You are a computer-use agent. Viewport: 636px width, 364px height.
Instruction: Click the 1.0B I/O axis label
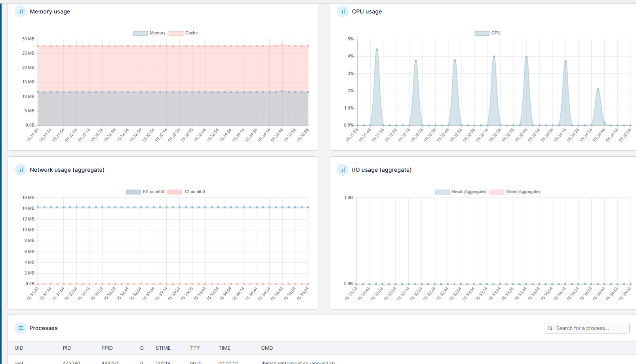pyautogui.click(x=348, y=197)
